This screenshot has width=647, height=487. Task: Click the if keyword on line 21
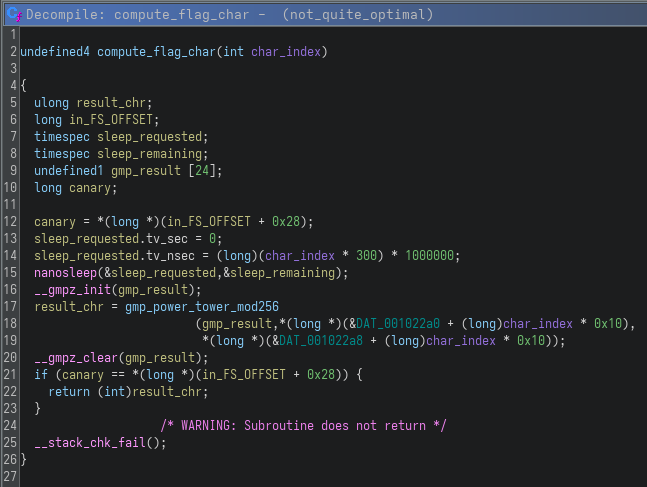pos(41,375)
